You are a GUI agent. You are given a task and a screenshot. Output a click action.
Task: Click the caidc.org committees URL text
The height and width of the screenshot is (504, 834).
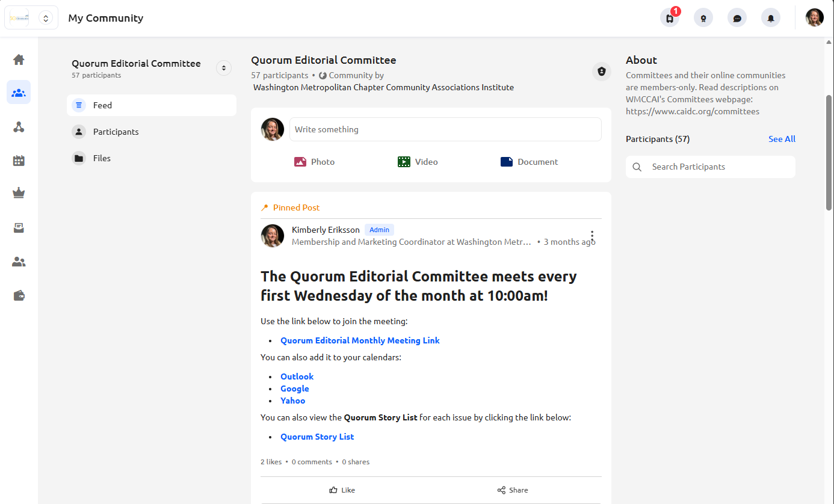point(693,111)
